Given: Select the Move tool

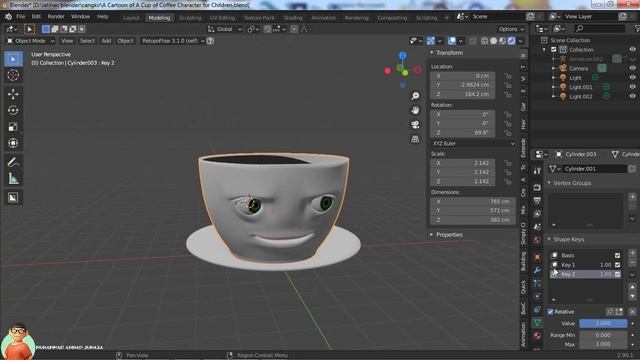Looking at the screenshot, I should click(x=13, y=94).
